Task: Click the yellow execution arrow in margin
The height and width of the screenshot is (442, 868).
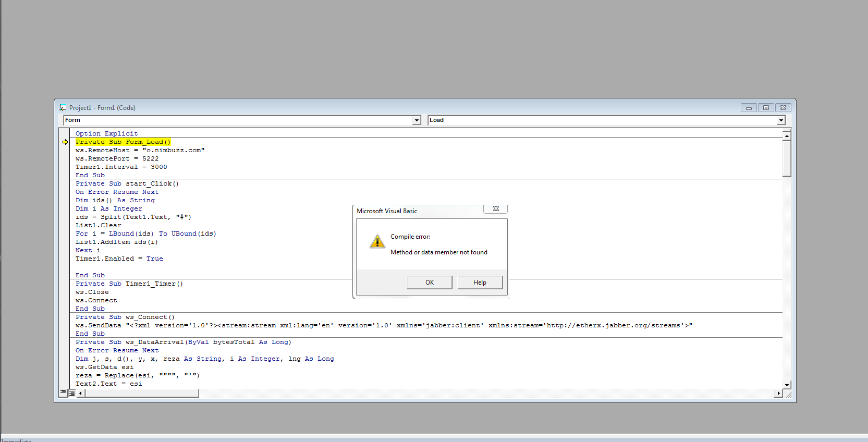Action: pyautogui.click(x=65, y=142)
